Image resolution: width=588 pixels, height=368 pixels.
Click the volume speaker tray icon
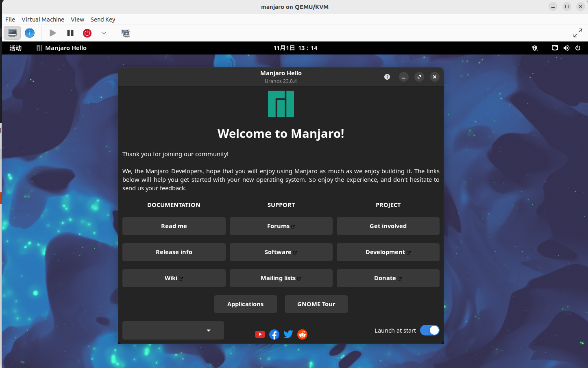coord(566,48)
